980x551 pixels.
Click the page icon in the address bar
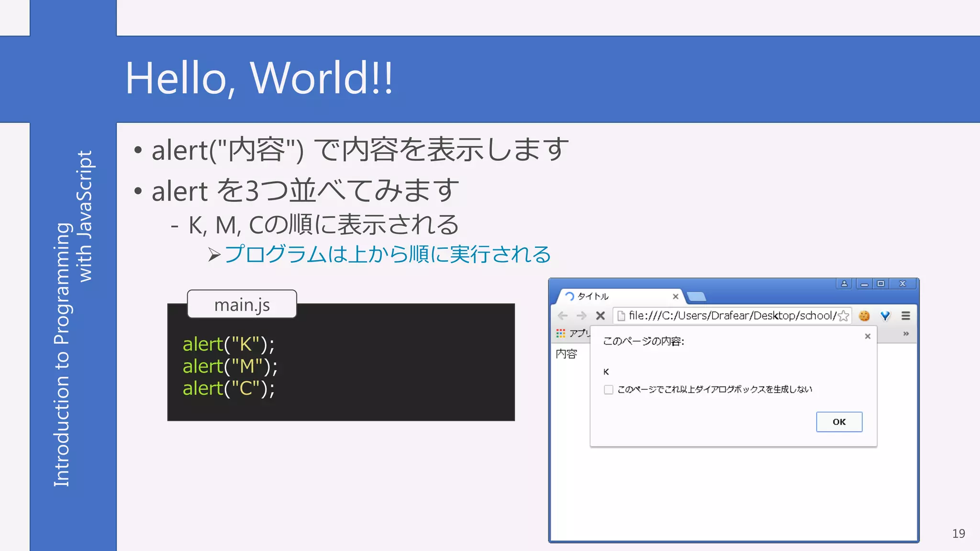click(x=621, y=316)
